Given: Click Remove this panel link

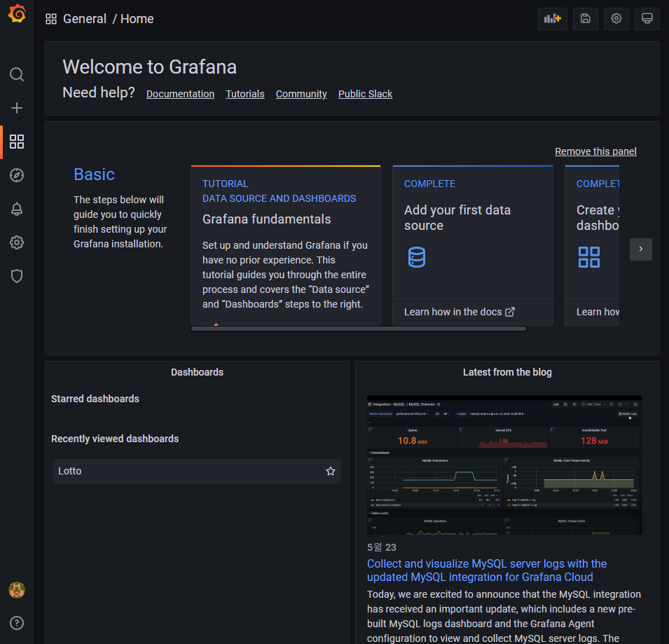Looking at the screenshot, I should click(595, 151).
